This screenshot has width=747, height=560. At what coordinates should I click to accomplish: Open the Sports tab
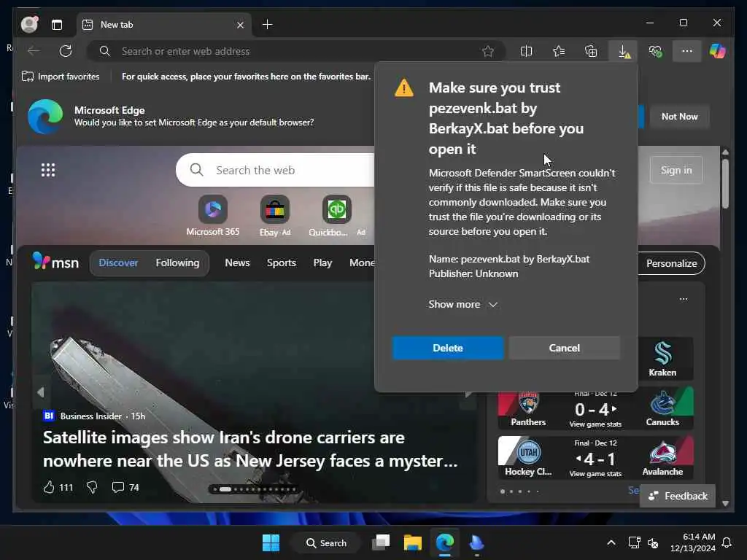281,262
